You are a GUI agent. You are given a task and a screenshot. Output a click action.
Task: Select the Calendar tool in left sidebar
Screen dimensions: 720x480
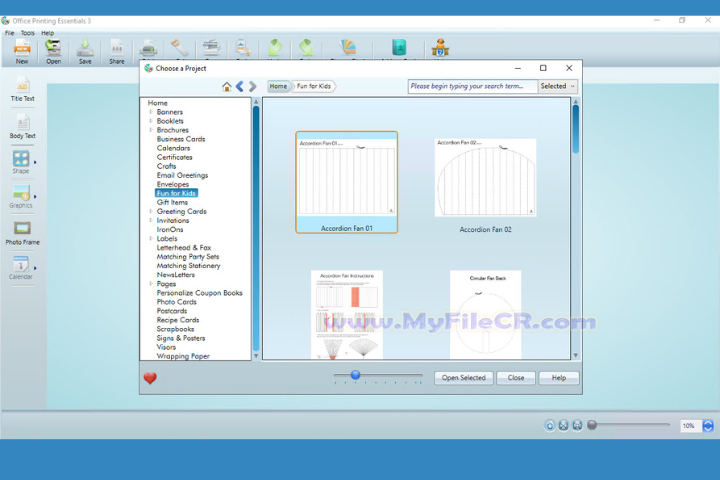(x=21, y=268)
